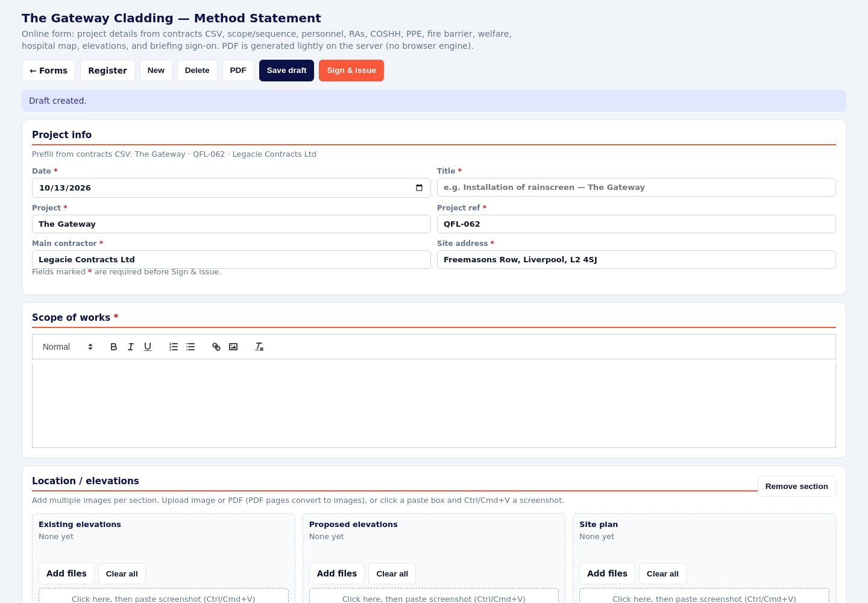Insert an image into scope editor
Viewport: 868px width, 603px height.
[x=233, y=347]
